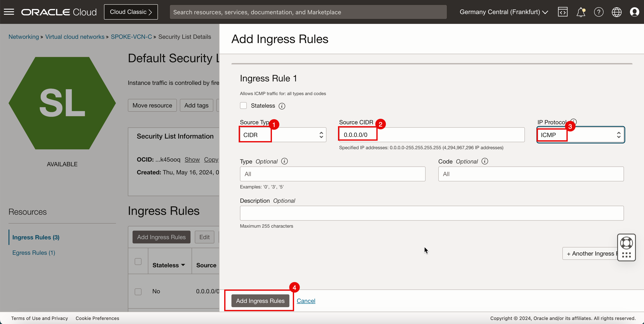Click the notifications bell icon
Screen dimensions: 644x324
coord(580,12)
